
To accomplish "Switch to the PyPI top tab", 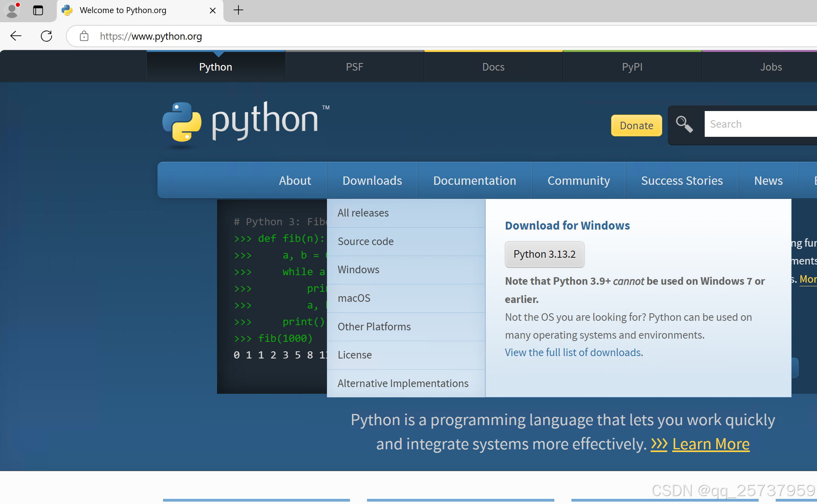I will [x=632, y=67].
